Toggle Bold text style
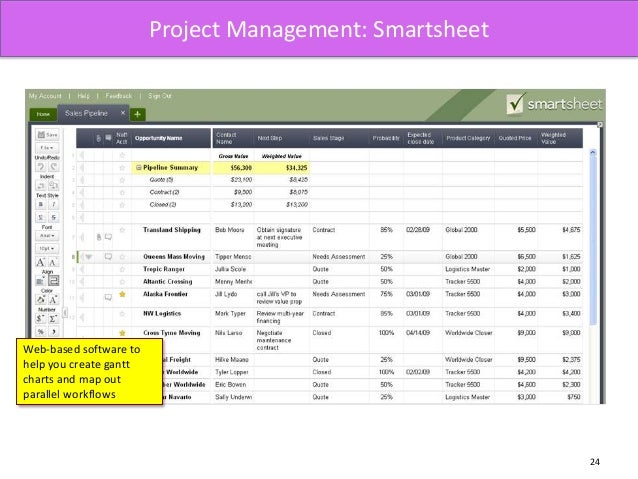The width and height of the screenshot is (638, 479). point(41,204)
